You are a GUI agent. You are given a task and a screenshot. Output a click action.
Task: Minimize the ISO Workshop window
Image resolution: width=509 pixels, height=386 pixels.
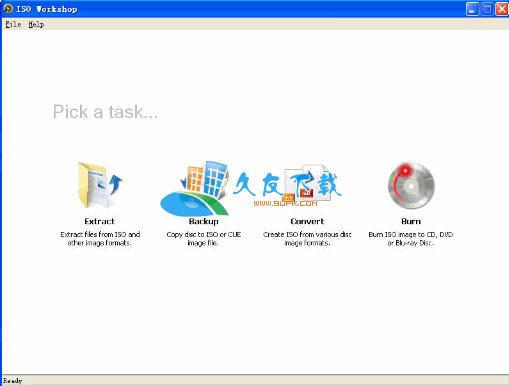pyautogui.click(x=472, y=9)
